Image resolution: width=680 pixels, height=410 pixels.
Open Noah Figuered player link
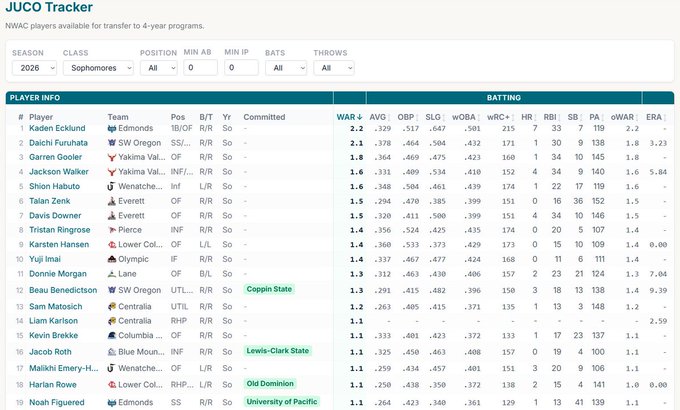57,403
